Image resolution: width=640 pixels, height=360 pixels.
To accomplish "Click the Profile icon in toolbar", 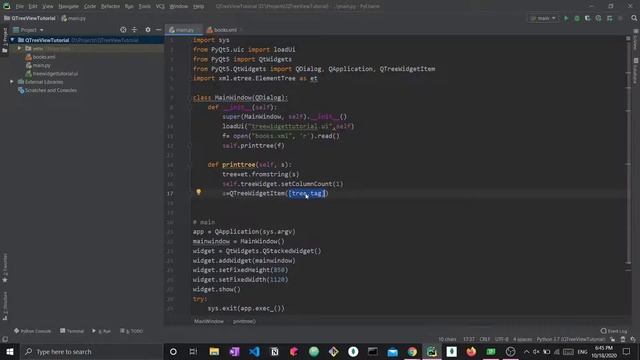I will [x=598, y=18].
